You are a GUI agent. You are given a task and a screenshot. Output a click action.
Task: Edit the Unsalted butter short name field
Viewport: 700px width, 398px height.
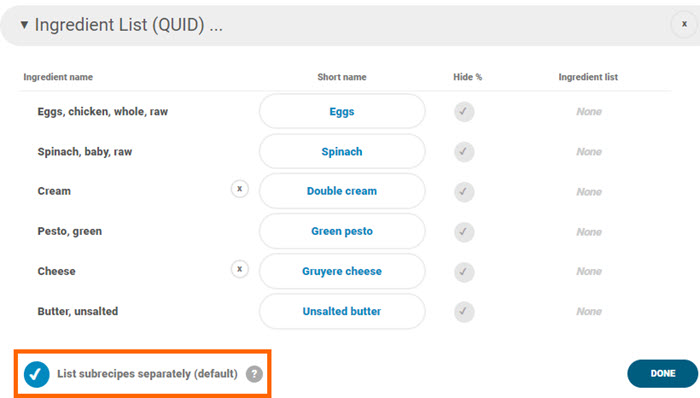342,311
